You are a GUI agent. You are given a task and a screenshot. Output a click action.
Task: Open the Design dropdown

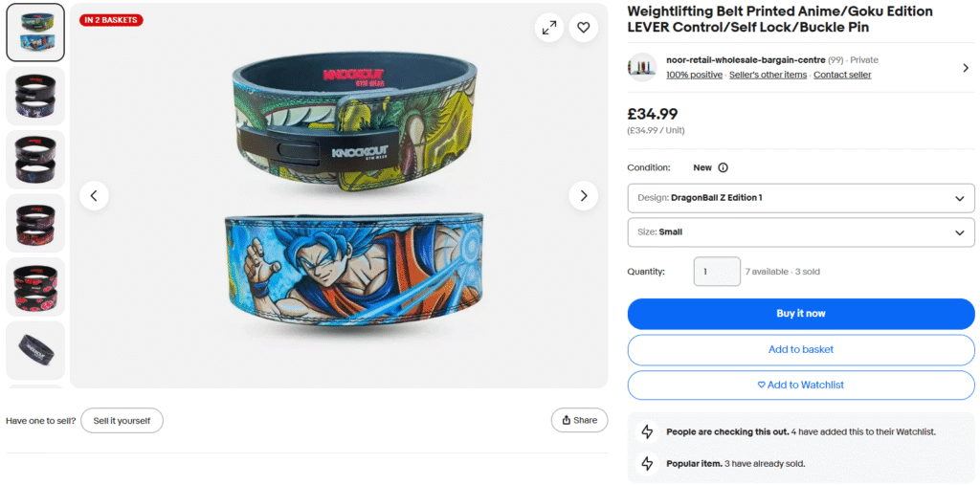800,198
